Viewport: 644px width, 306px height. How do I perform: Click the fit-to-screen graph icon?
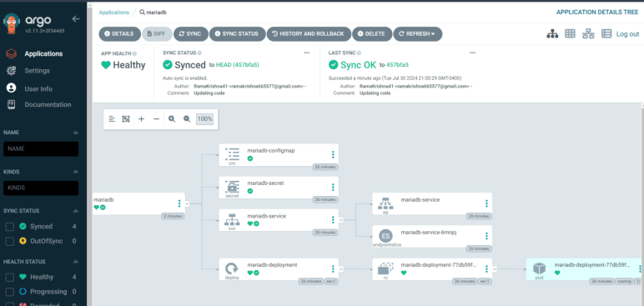pyautogui.click(x=126, y=119)
